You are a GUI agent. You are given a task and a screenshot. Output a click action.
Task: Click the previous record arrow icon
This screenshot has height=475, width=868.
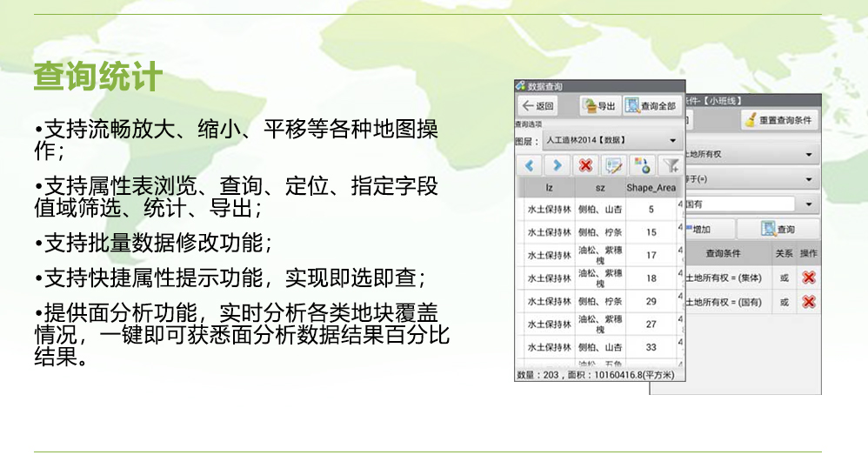(x=530, y=165)
